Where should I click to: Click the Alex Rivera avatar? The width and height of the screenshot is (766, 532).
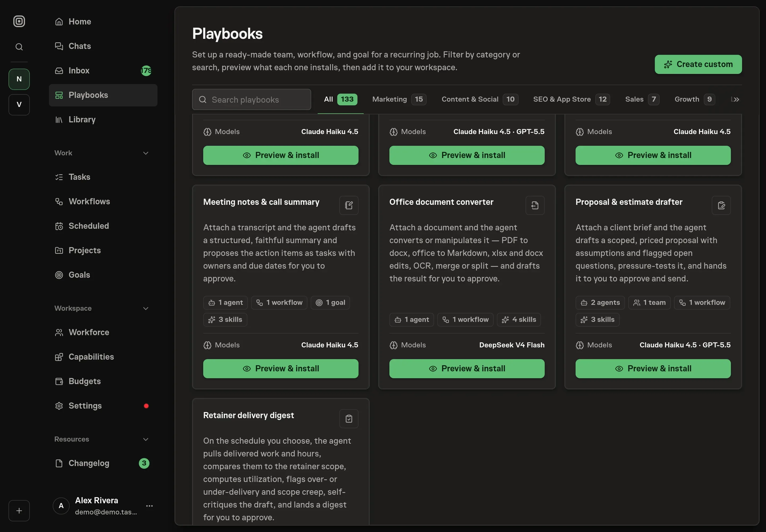[61, 506]
